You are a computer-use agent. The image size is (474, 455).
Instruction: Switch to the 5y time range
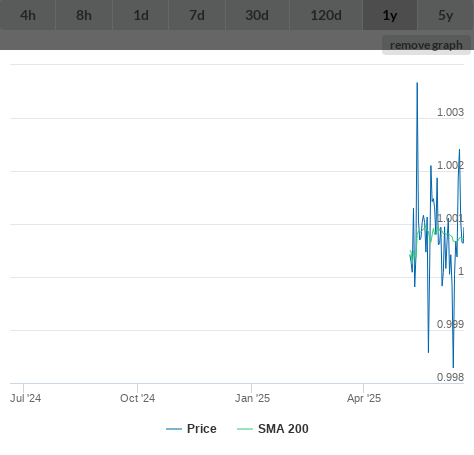[x=446, y=15]
